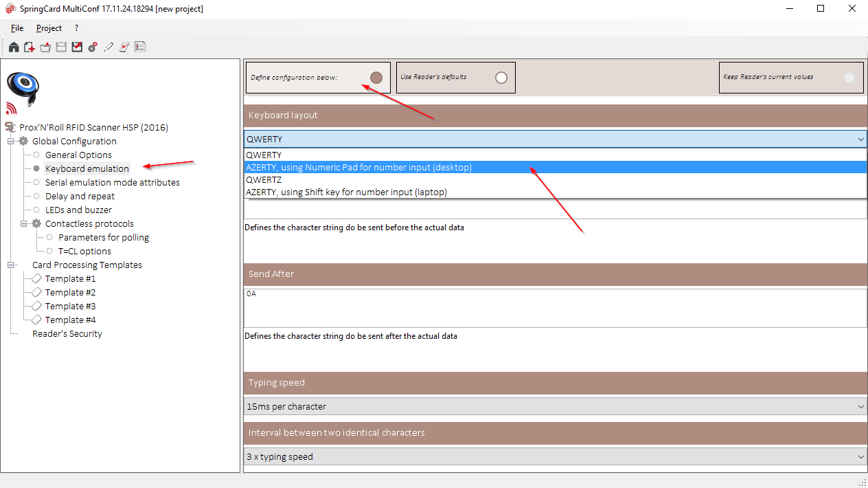Click the gear icon beside Contactless protocols
This screenshot has width=868, height=488.
pos(37,223)
